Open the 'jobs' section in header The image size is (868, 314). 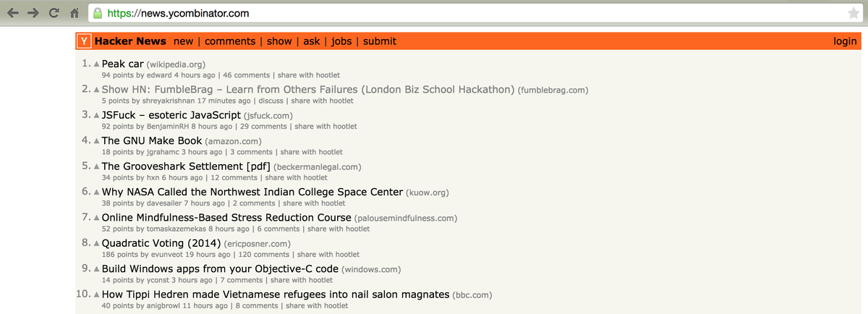(341, 41)
